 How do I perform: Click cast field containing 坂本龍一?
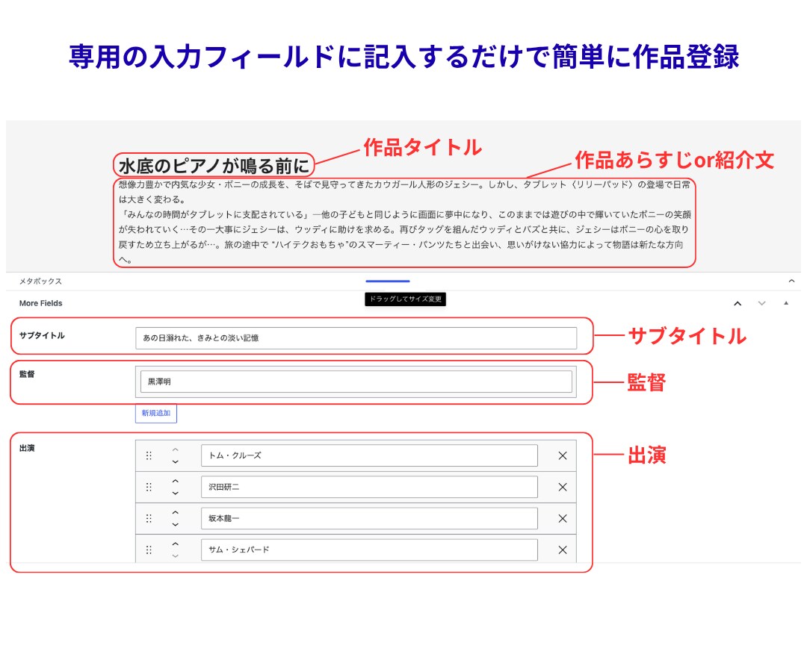coord(369,518)
